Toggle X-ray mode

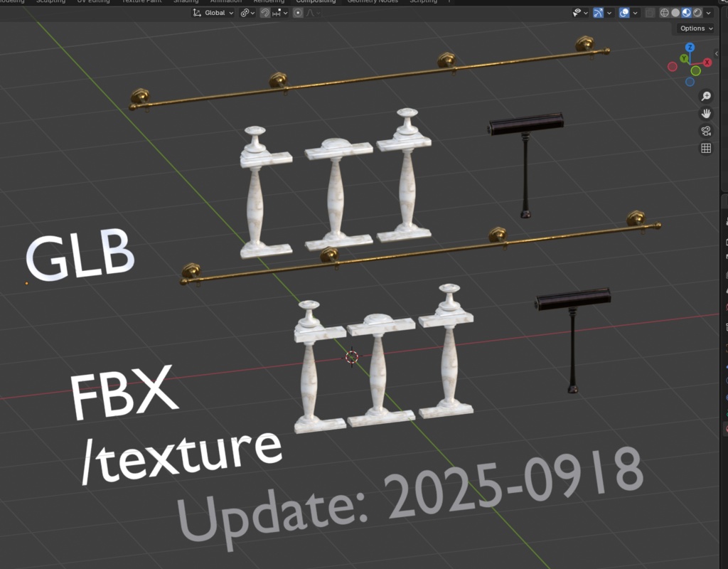tap(650, 13)
